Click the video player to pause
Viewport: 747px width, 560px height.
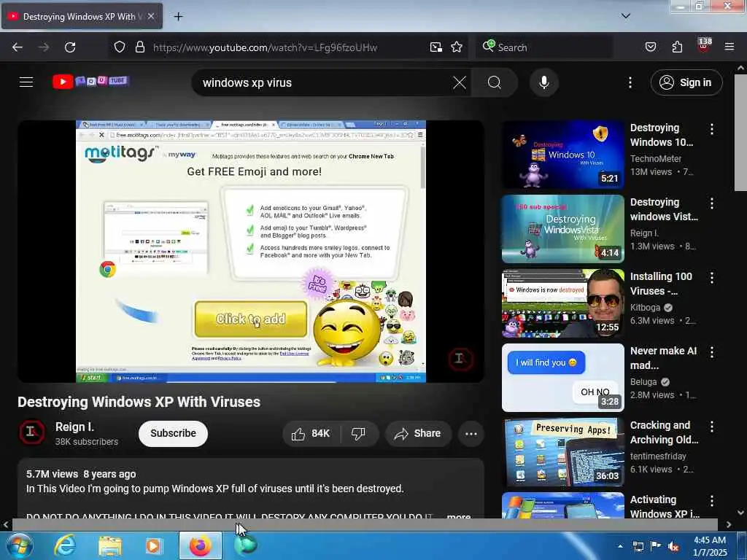point(251,252)
